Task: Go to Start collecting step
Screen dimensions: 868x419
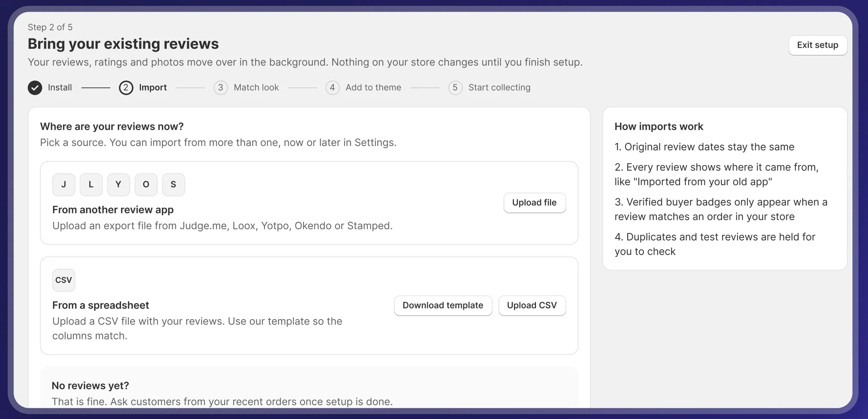Action: pos(499,88)
